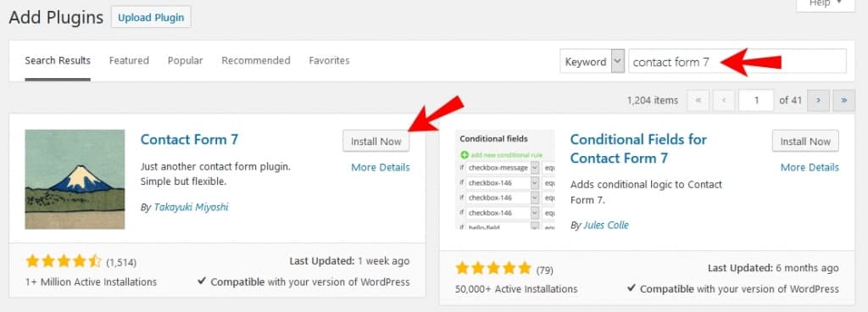The height and width of the screenshot is (312, 868).
Task: Click the Conditional Fields five-star rating
Action: 493,269
